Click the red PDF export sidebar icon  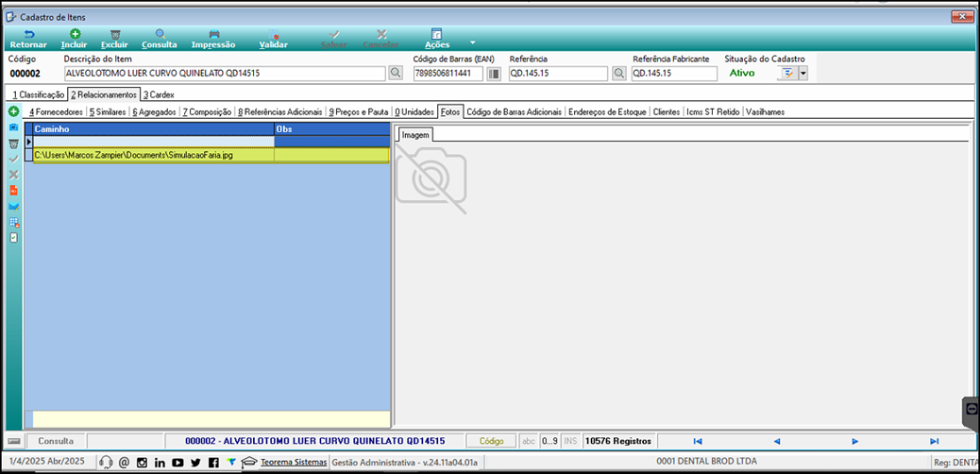[13, 191]
